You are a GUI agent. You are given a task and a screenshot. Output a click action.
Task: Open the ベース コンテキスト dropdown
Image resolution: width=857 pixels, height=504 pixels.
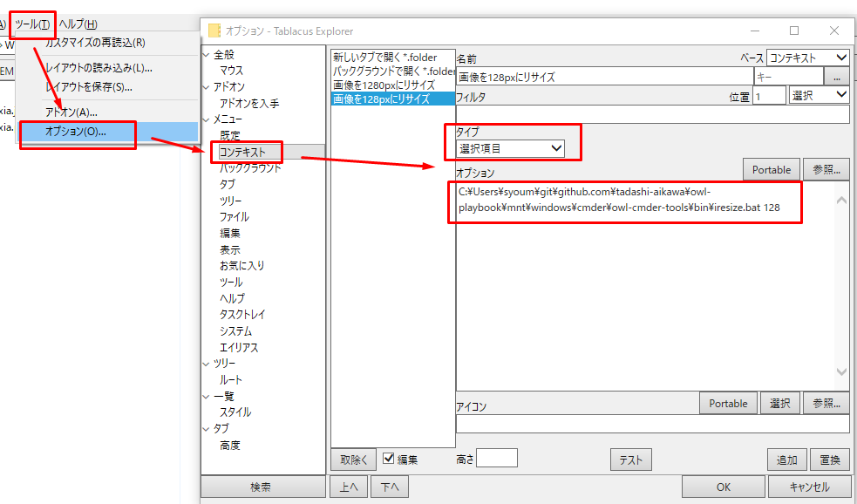tap(807, 58)
